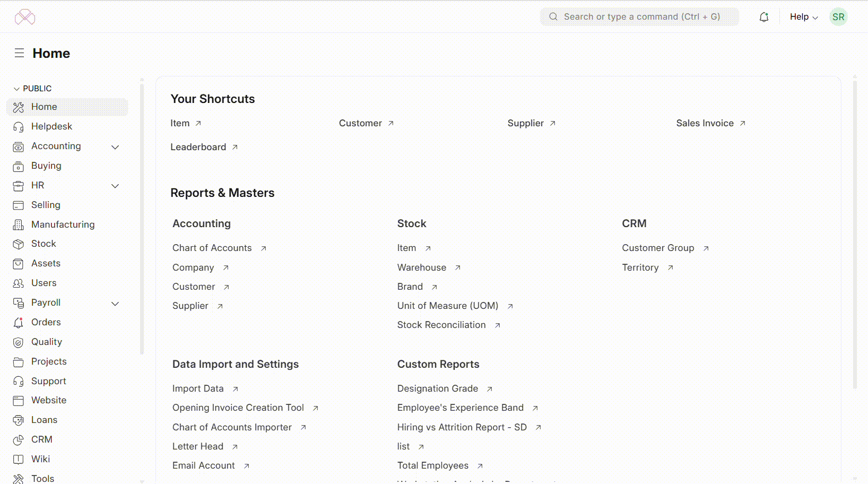
Task: Expand the Accounting sidebar chevron
Action: click(x=115, y=147)
